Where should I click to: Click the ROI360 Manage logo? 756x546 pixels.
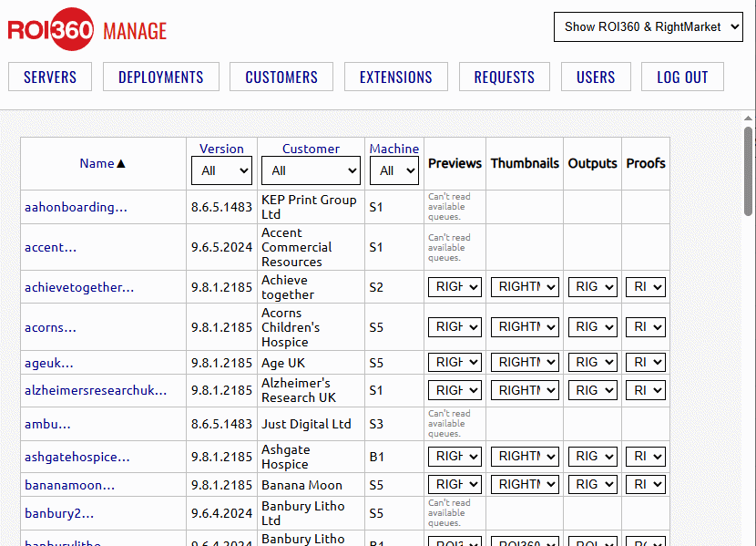point(87,31)
